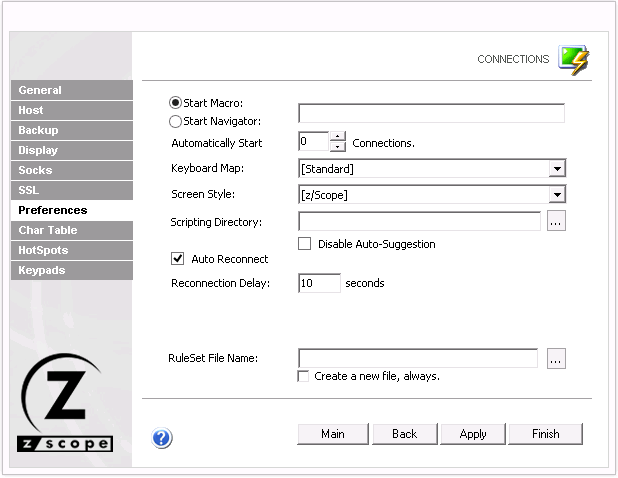Image resolution: width=618 pixels, height=478 pixels.
Task: Select the Start Navigator radio button
Action: tap(175, 121)
